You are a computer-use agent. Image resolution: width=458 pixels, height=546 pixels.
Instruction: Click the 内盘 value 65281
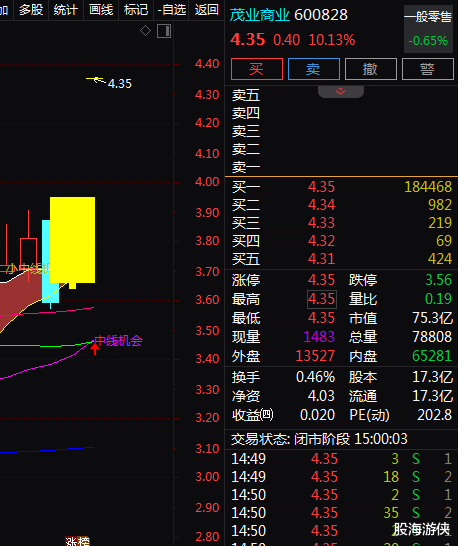pyautogui.click(x=432, y=356)
